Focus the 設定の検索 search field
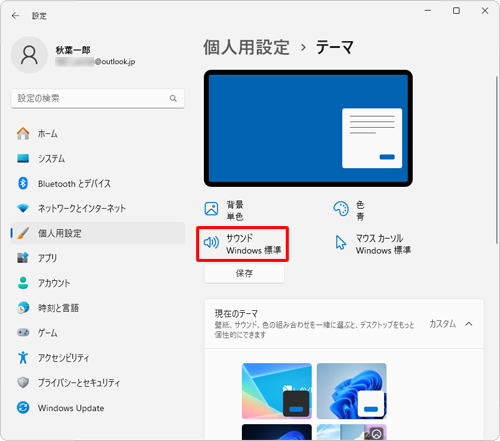The height and width of the screenshot is (441, 500). (98, 98)
